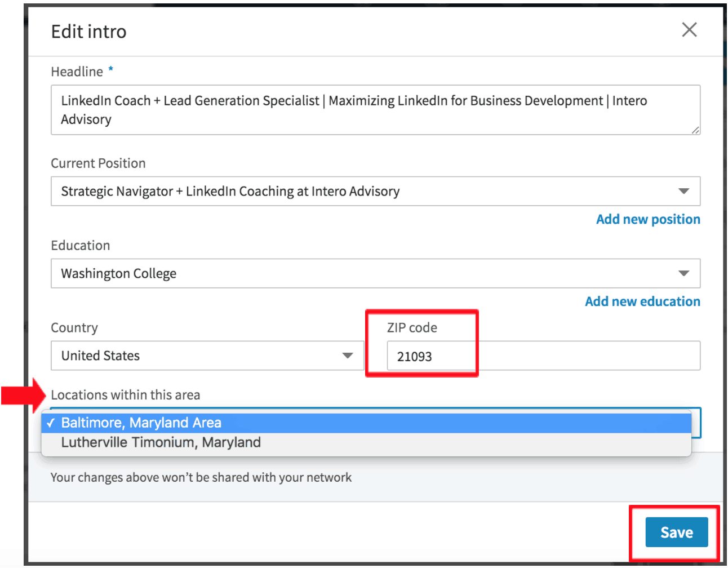
Task: Click the Current Position dropdown arrow
Action: (683, 191)
